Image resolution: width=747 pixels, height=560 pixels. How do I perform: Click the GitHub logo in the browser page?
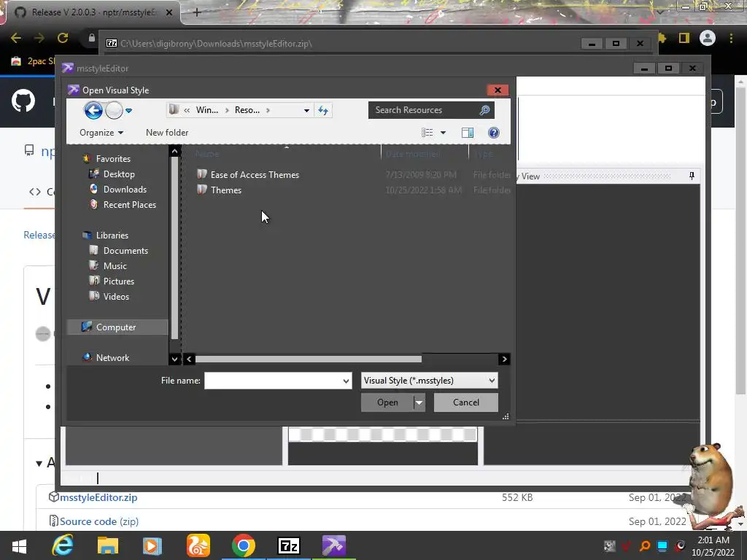(x=23, y=101)
